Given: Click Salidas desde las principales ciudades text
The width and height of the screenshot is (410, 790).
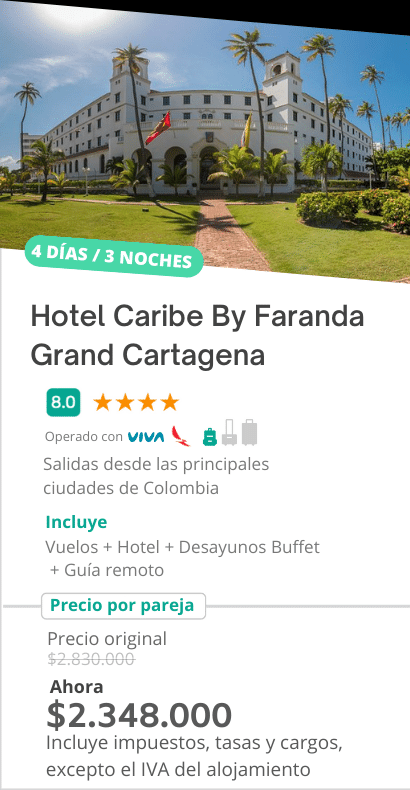Looking at the screenshot, I should pos(156,476).
